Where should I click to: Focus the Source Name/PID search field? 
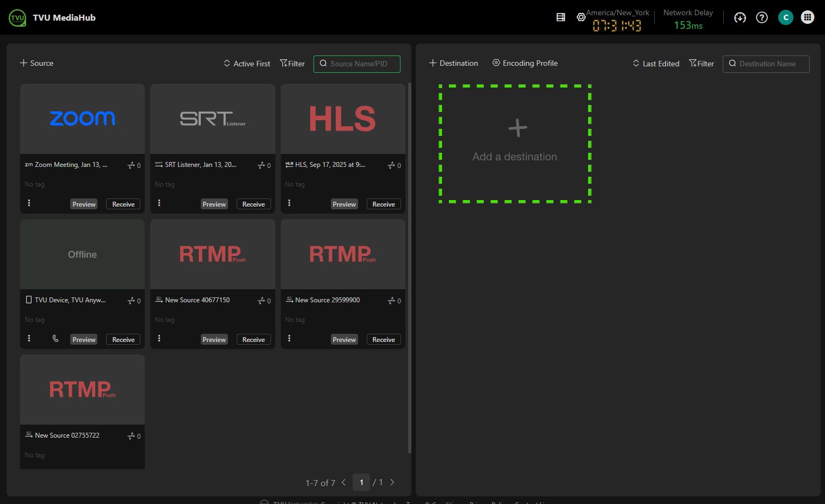pos(357,64)
